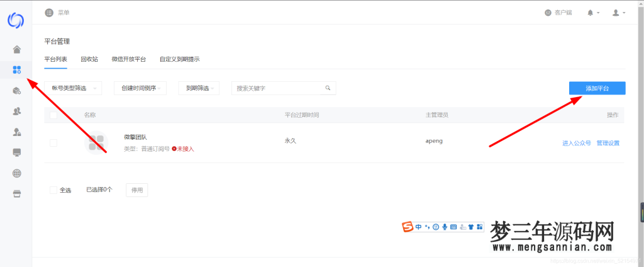644x267 pixels.
Task: Open the globe sidebar icon
Action: click(x=17, y=173)
